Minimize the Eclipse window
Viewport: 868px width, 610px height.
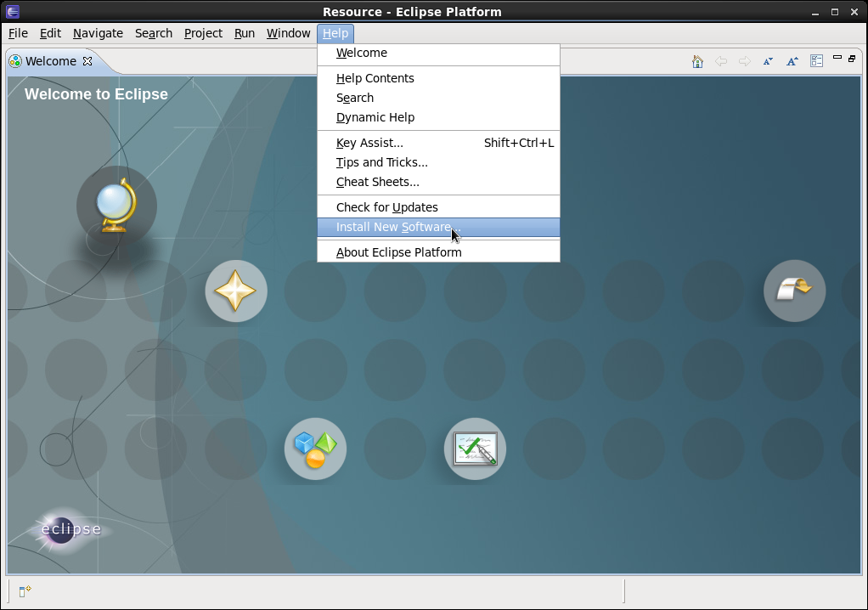pyautogui.click(x=815, y=12)
